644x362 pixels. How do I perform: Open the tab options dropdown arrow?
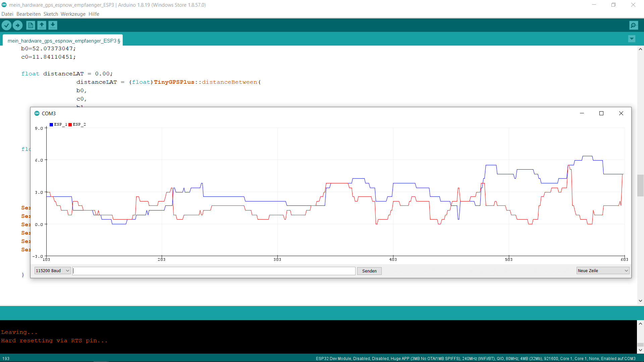tap(632, 39)
